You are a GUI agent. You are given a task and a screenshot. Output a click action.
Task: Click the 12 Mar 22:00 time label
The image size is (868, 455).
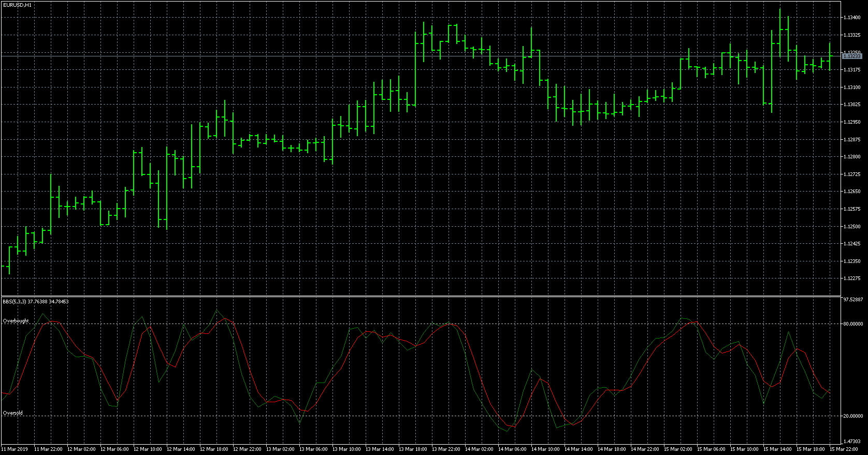pos(247,449)
